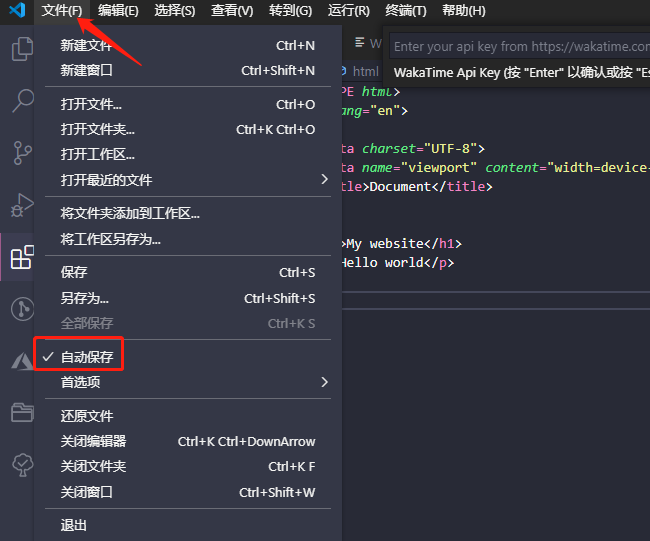Viewport: 650px width, 541px height.
Task: Open the Run and Debug view
Action: pyautogui.click(x=21, y=205)
